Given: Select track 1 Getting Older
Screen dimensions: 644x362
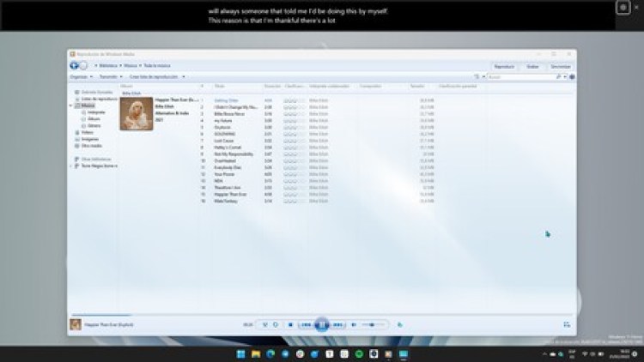Looking at the screenshot, I should [227, 100].
